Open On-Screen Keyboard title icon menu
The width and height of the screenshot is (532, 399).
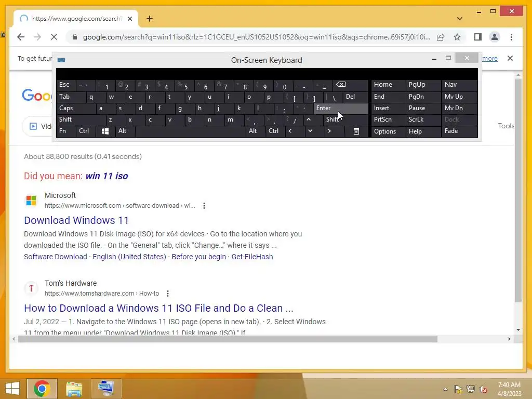61,60
